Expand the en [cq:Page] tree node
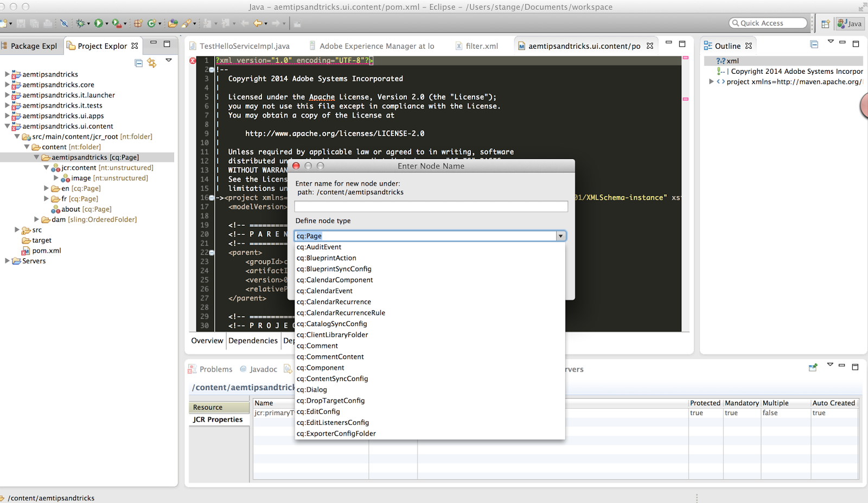 [x=46, y=188]
